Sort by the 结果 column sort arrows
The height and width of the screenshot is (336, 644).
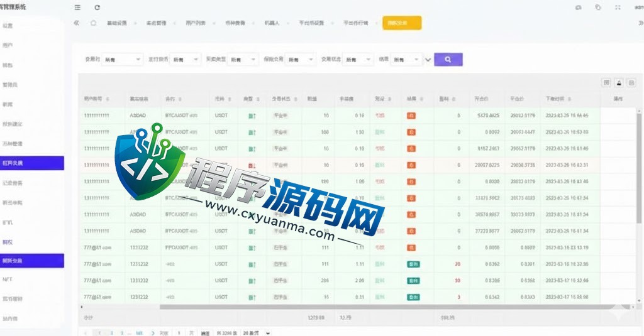[421, 99]
